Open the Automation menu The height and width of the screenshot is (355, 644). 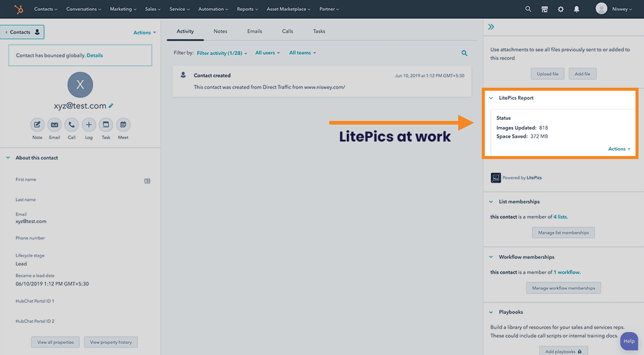213,9
